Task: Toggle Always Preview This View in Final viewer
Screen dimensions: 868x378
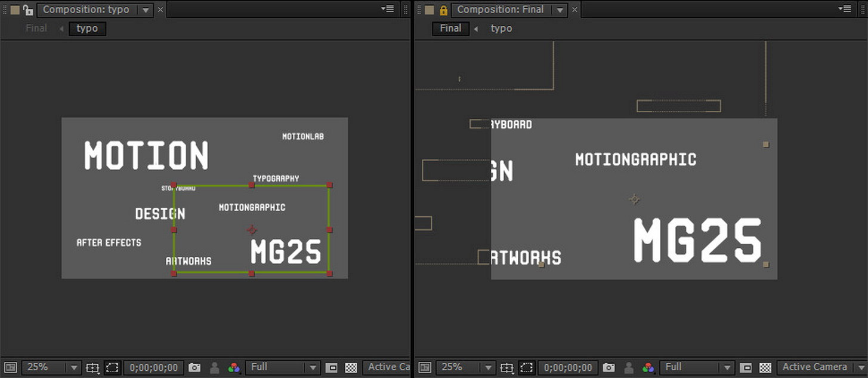Action: pos(424,367)
